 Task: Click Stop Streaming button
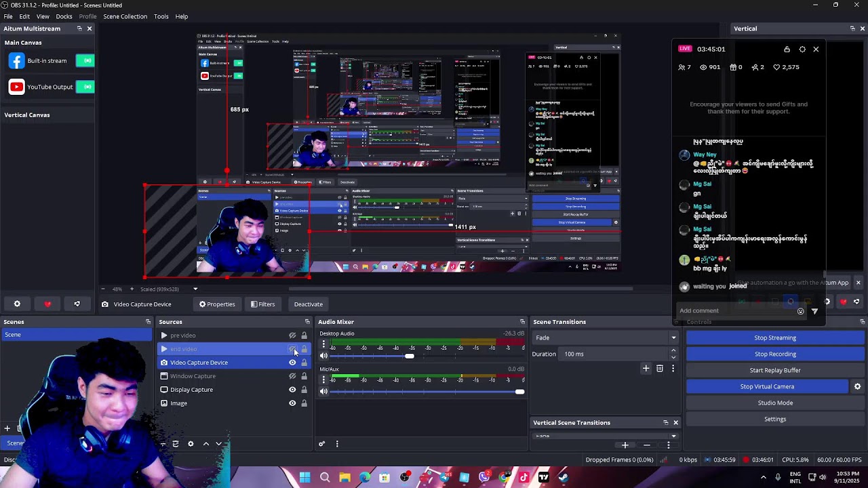(x=775, y=338)
